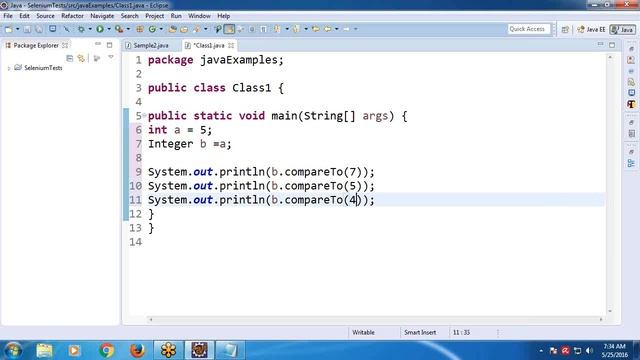Open the New wizard dropdown arrow
The height and width of the screenshot is (360, 640).
click(x=18, y=29)
